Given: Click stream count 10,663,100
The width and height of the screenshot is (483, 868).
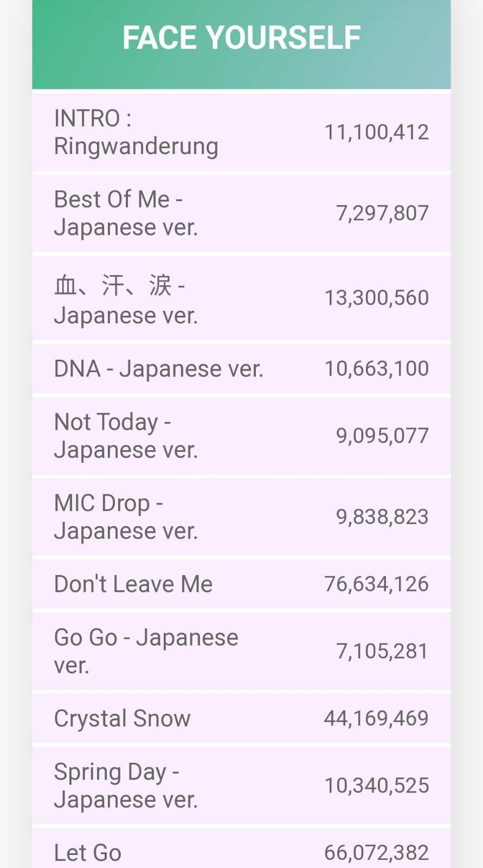Looking at the screenshot, I should pos(376,369).
